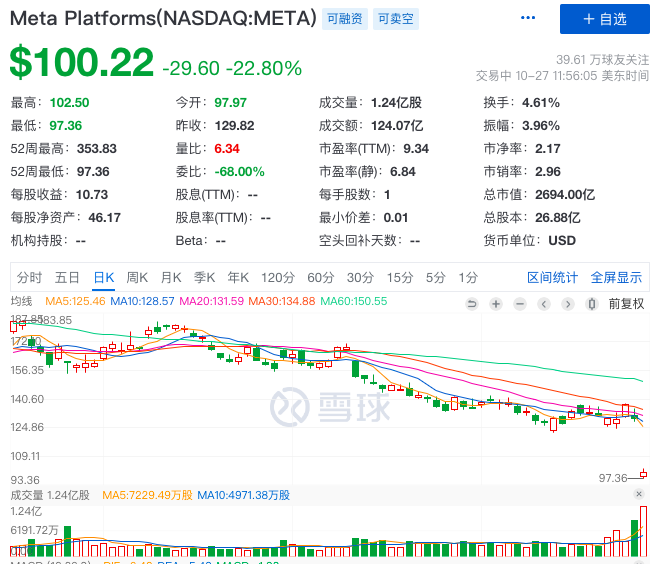Viewport: 653px width, 564px height.
Task: Select the 月K monthly chart tab
Action: pyautogui.click(x=171, y=277)
